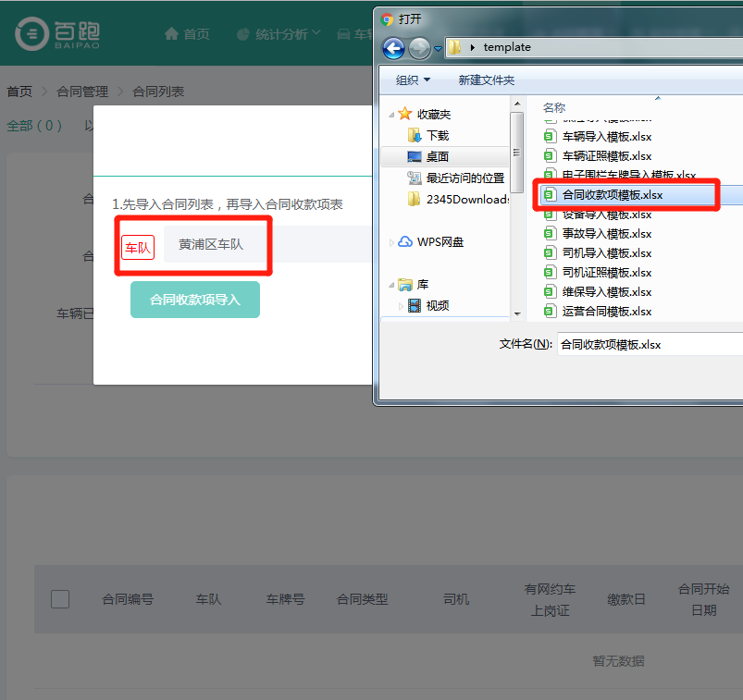Toggle the select-all checkbox in table header

(x=60, y=599)
